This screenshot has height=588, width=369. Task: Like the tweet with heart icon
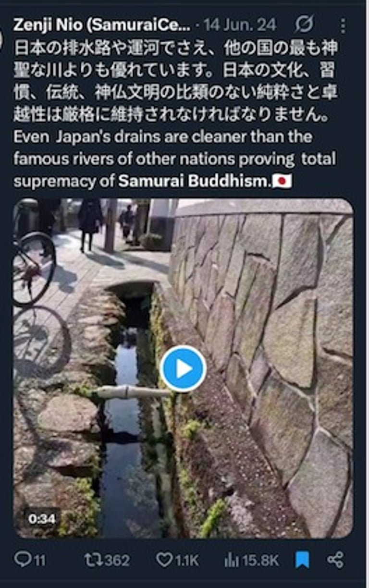(165, 560)
